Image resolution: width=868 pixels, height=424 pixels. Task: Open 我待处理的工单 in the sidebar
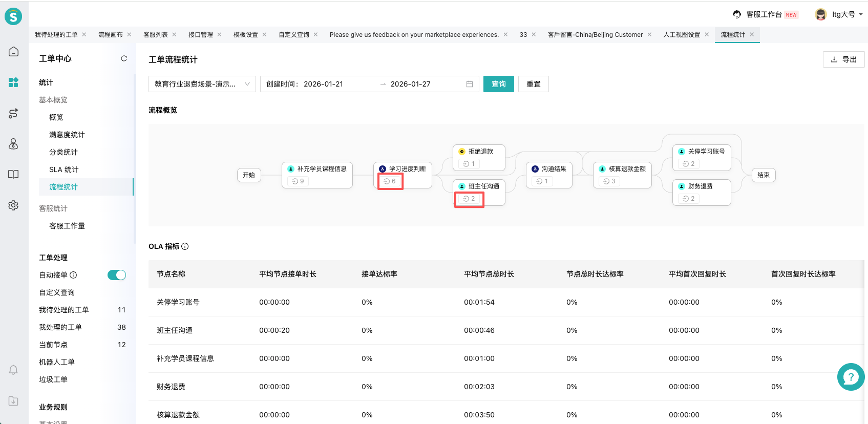coord(64,310)
